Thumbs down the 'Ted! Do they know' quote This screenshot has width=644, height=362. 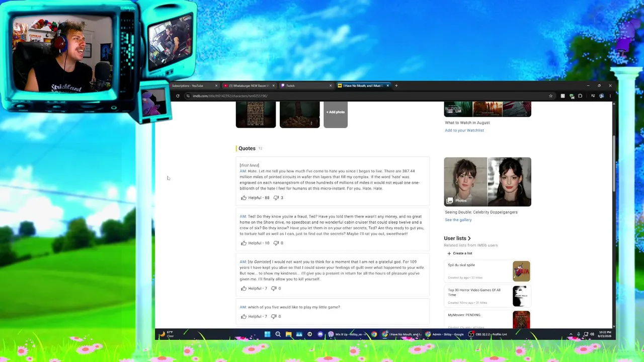pos(276,243)
